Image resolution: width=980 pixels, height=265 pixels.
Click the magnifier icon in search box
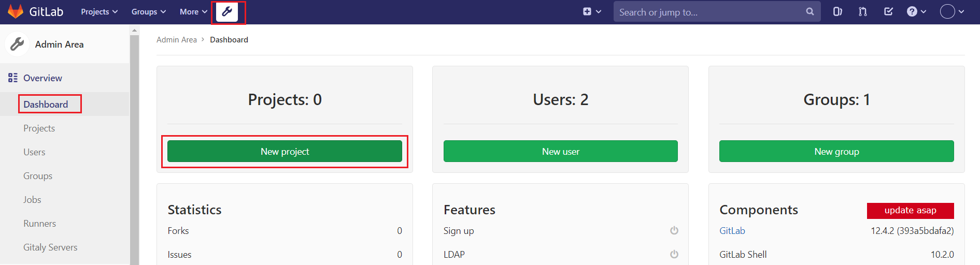(810, 11)
